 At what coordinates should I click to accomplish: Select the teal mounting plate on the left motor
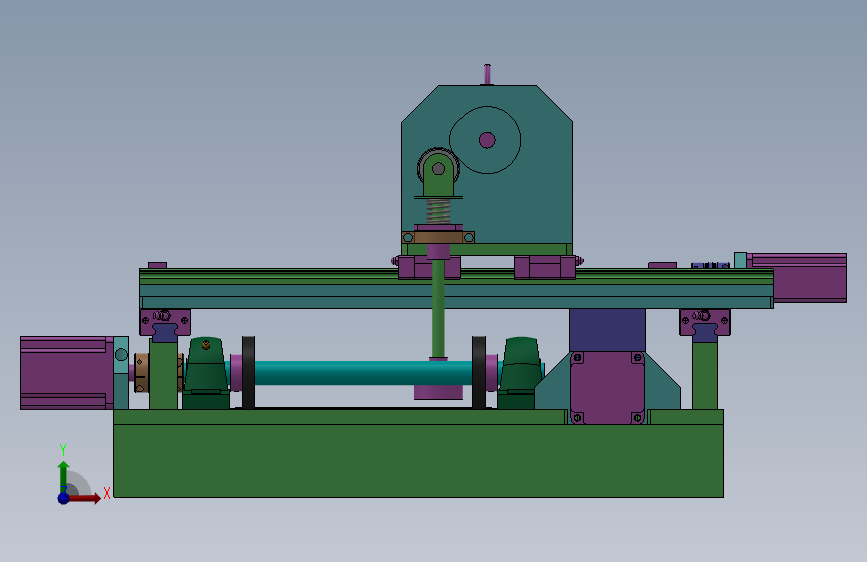pyautogui.click(x=121, y=373)
